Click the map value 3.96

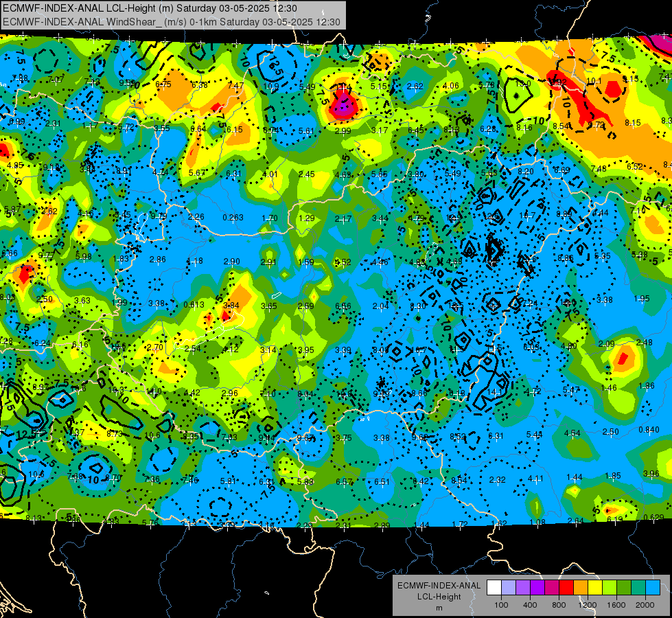[651, 474]
